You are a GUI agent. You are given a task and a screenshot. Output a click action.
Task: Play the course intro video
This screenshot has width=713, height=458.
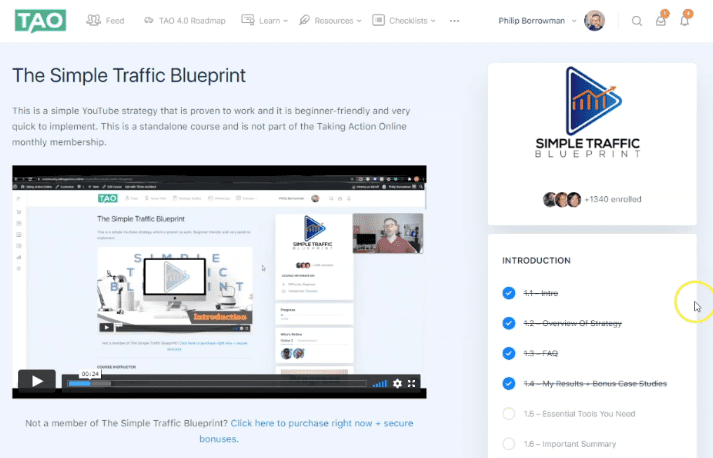tap(37, 381)
